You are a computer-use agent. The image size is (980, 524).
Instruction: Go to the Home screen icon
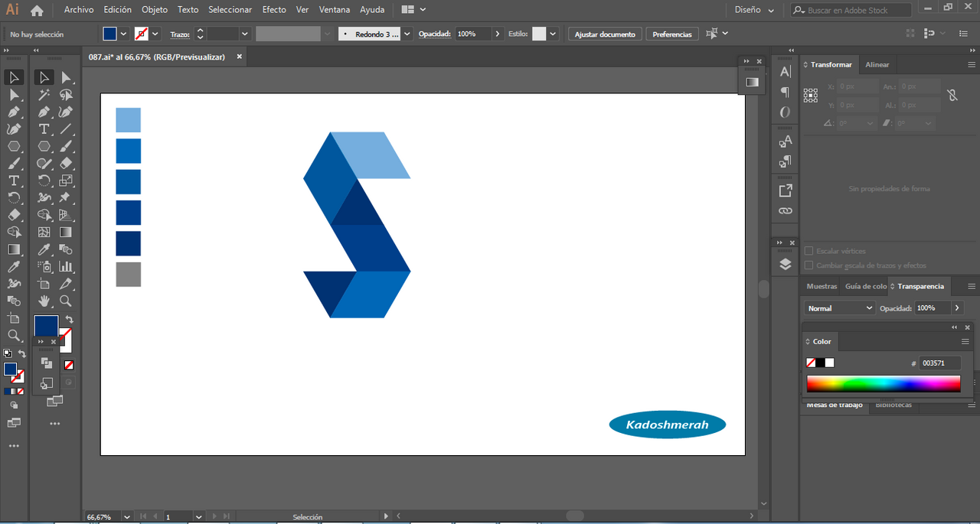[37, 11]
